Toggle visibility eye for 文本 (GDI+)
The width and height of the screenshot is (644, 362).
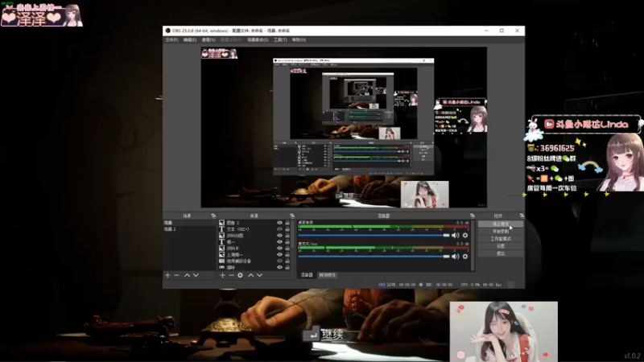[x=279, y=229]
